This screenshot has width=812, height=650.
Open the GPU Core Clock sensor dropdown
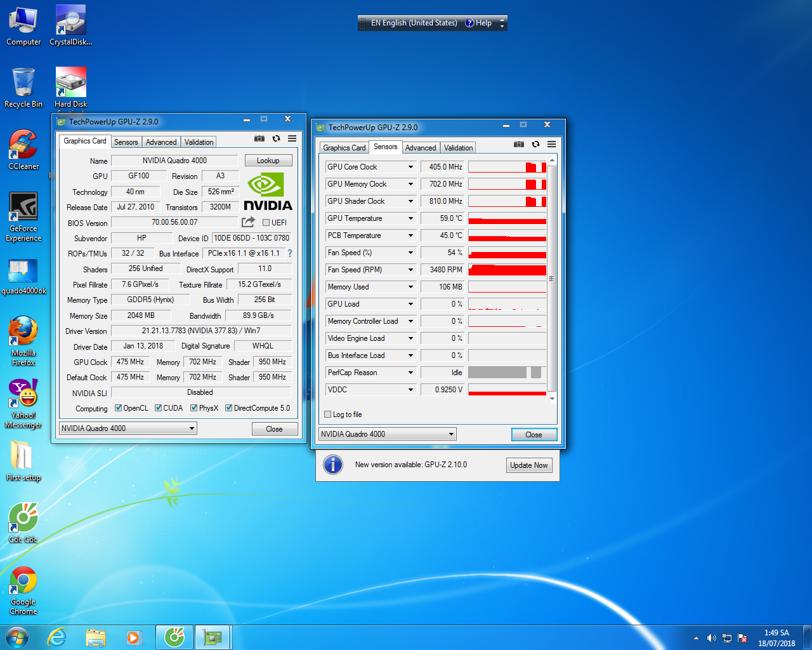[x=410, y=167]
